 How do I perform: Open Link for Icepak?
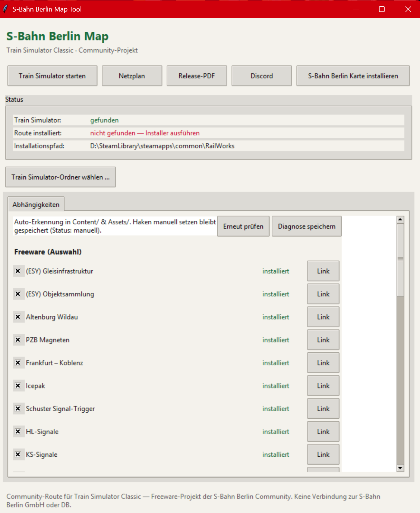(x=323, y=386)
